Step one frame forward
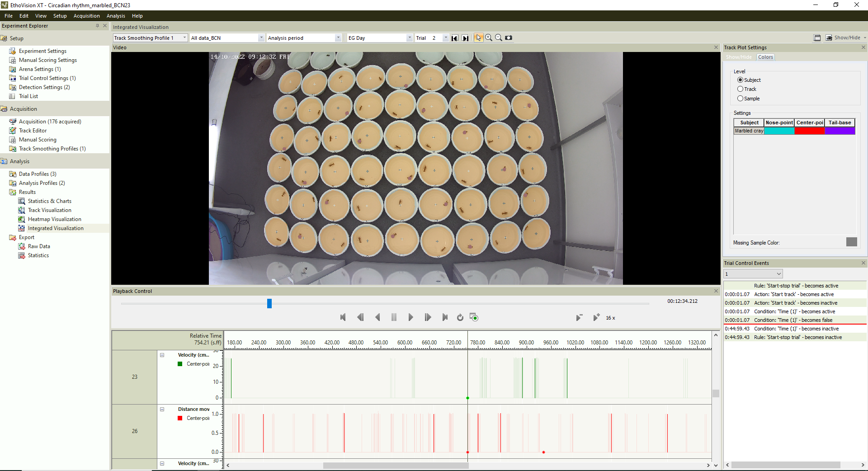Viewport: 868px width, 471px height. click(428, 318)
